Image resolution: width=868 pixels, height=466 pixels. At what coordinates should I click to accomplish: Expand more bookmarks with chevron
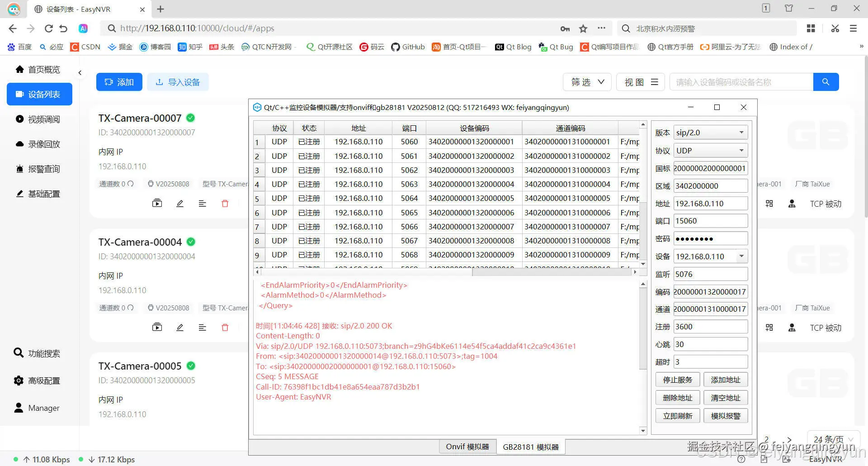pos(861,46)
